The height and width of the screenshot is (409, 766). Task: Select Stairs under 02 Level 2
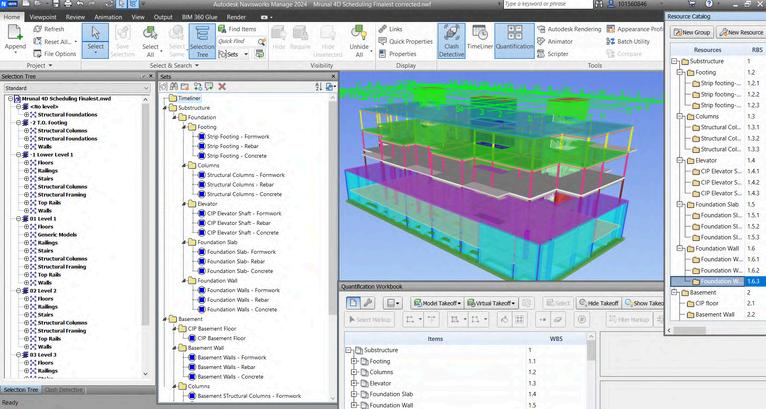[45, 315]
